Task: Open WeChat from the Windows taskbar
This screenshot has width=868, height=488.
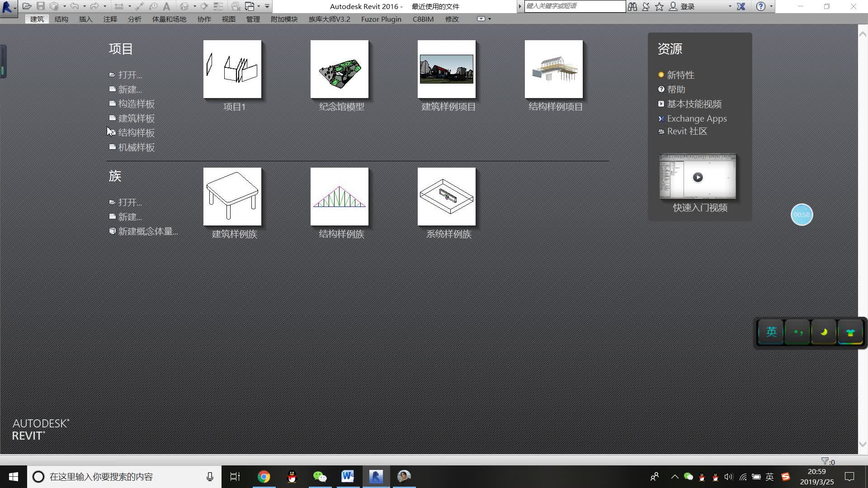Action: (320, 477)
